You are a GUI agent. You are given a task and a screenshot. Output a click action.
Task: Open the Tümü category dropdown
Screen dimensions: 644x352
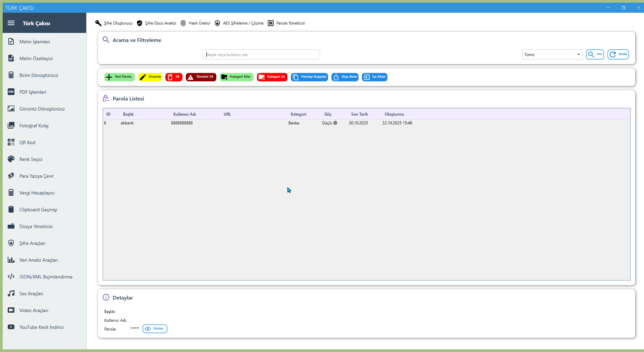tap(552, 54)
